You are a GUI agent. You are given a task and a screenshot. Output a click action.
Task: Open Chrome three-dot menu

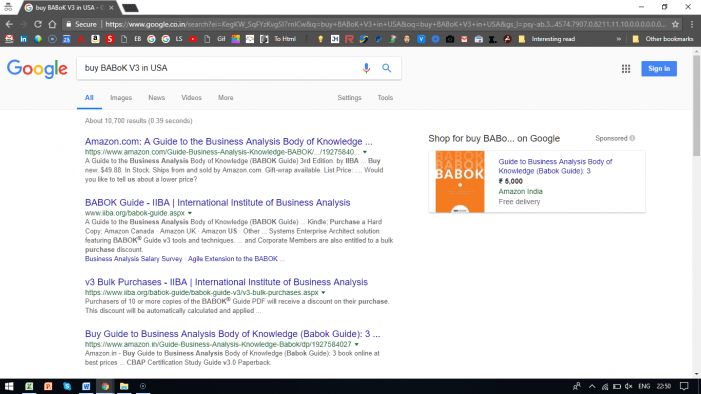692,24
